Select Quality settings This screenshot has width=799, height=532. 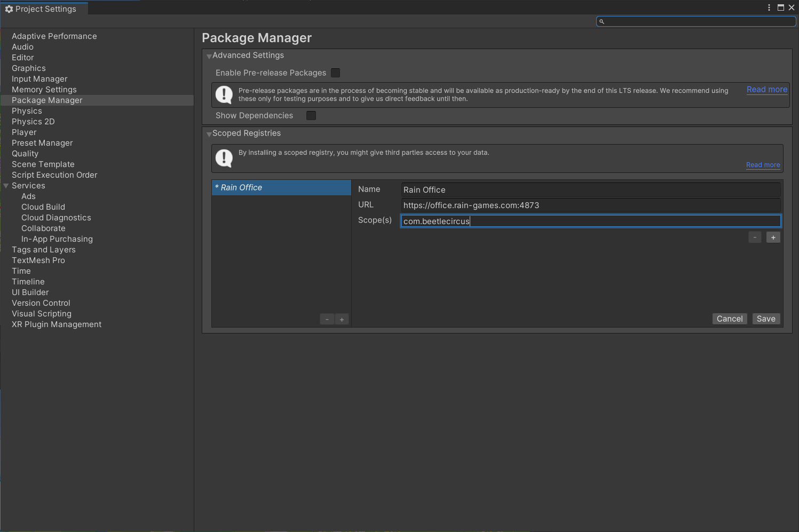(25, 154)
